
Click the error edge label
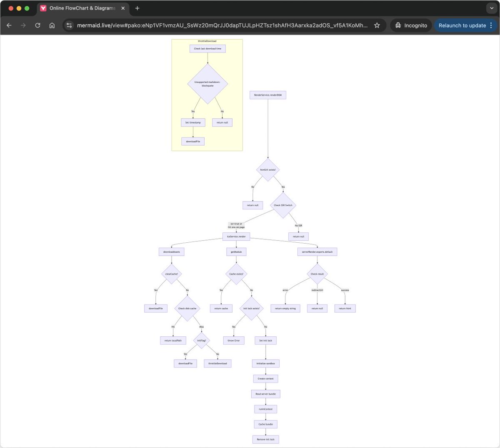coord(285,290)
